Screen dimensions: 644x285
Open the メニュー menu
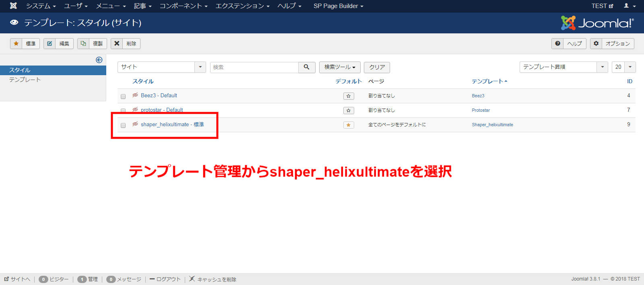(x=111, y=6)
